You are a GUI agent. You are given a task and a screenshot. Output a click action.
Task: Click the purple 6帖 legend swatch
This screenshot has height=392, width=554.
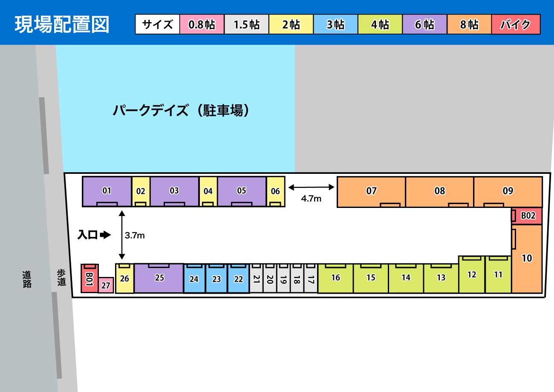(424, 24)
